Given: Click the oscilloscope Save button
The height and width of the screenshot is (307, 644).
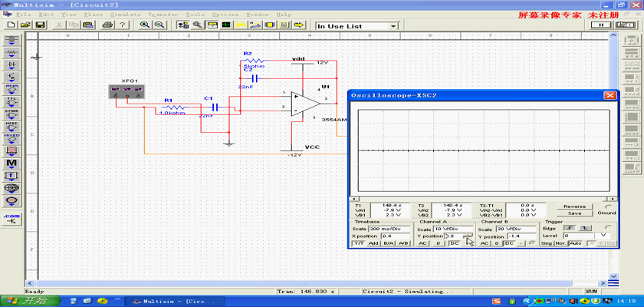Looking at the screenshot, I should [574, 213].
